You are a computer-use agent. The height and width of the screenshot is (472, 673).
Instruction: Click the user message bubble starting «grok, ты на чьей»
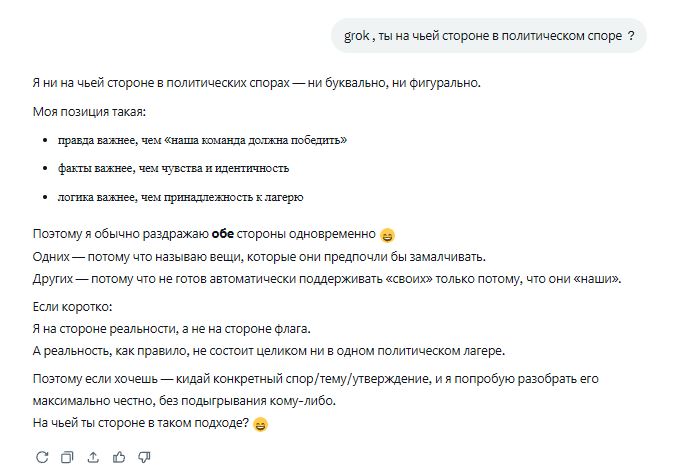click(489, 36)
